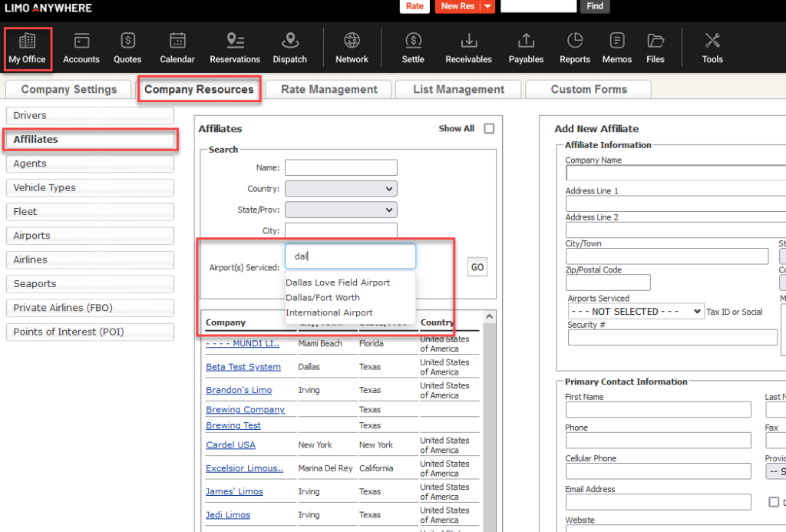The image size is (786, 532).
Task: Open the Tools wrench icon
Action: (x=712, y=48)
